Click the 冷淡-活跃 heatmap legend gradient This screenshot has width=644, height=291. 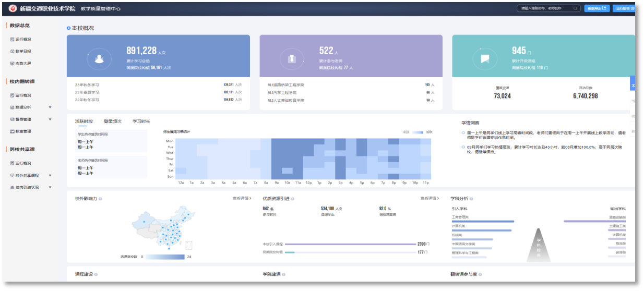(418, 132)
